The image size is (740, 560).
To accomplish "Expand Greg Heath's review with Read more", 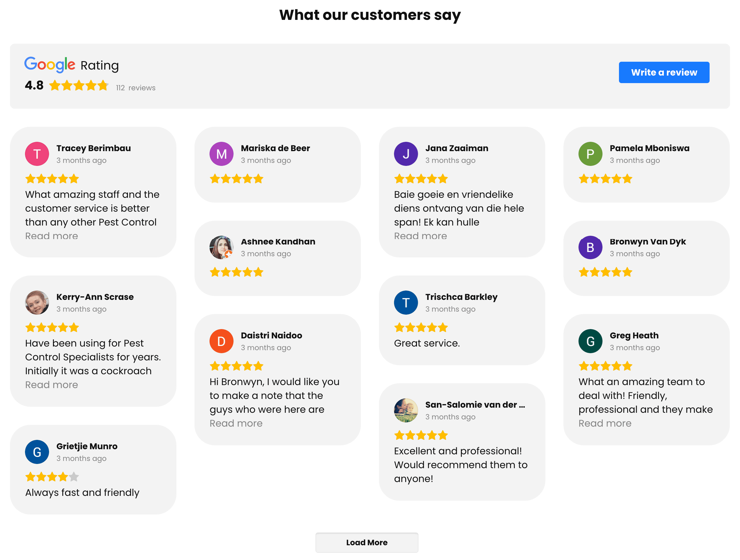I will [605, 424].
